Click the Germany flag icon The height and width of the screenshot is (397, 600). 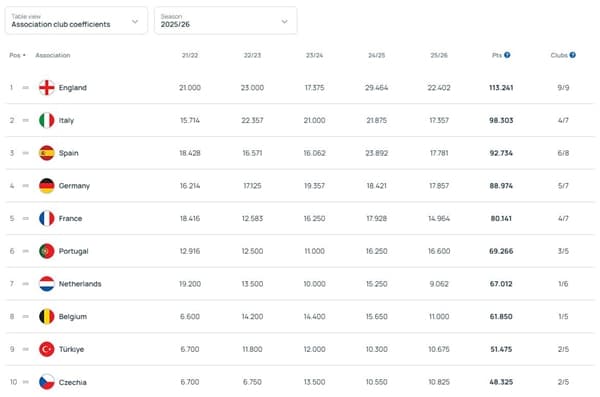[x=47, y=186]
